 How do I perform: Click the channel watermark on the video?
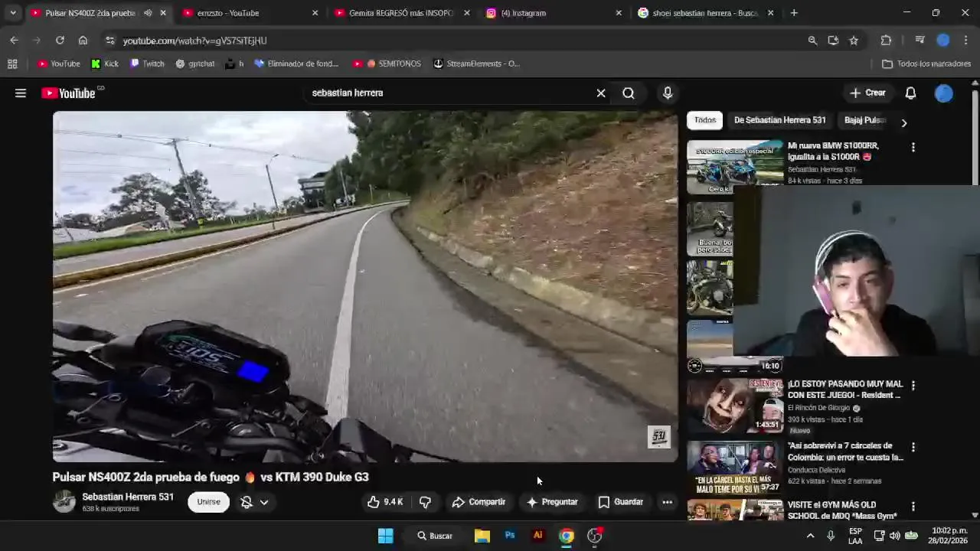659,437
